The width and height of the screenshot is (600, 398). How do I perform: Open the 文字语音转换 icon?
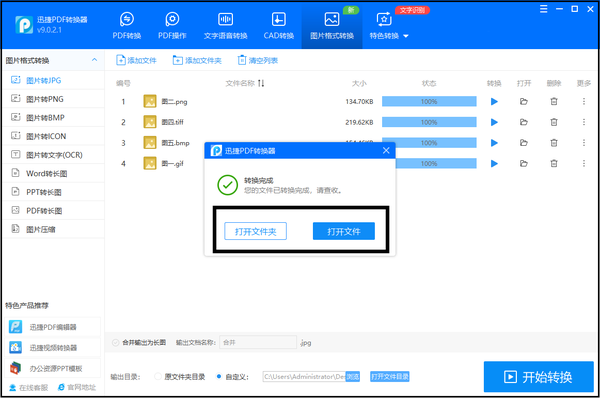225,19
